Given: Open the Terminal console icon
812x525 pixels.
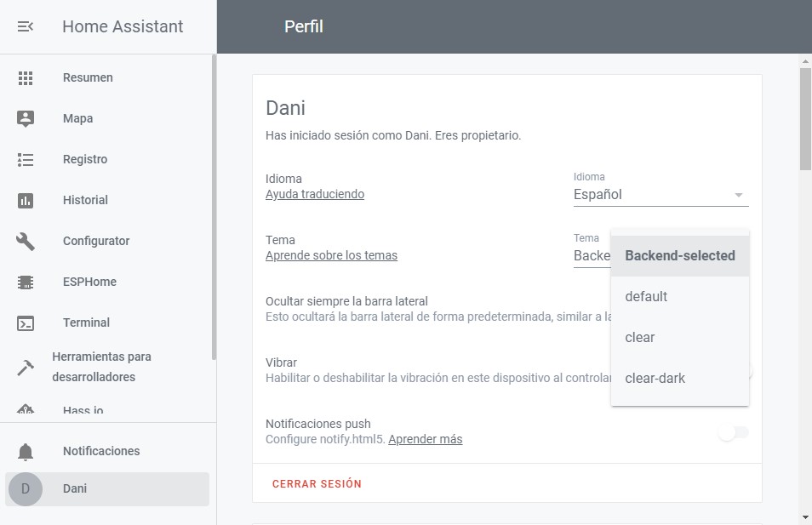Looking at the screenshot, I should pyautogui.click(x=26, y=322).
